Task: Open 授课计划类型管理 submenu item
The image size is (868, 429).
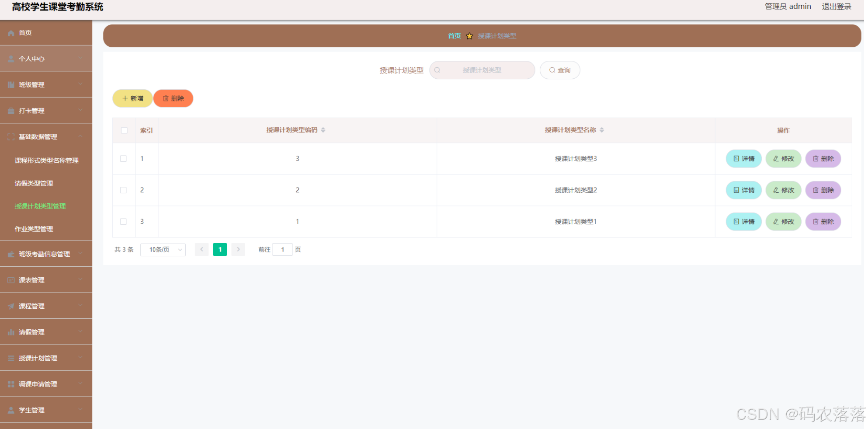Action: 40,206
